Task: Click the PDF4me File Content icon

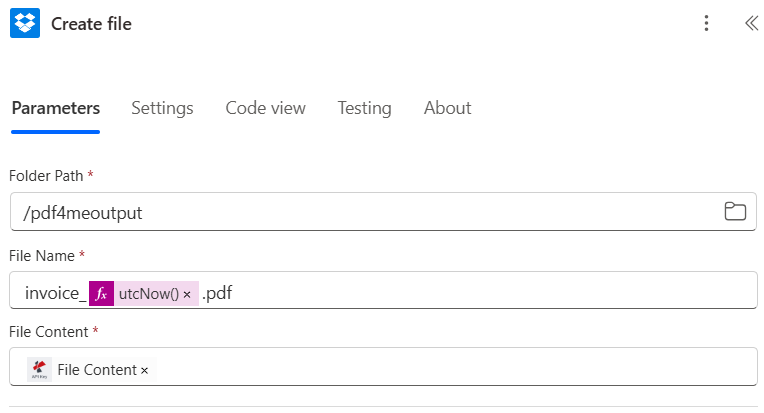Action: 39,370
